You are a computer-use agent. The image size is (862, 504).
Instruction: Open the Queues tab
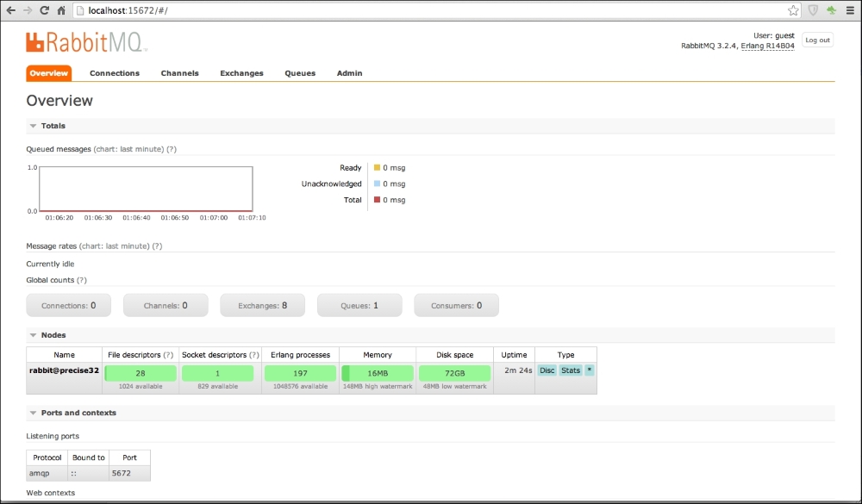[300, 73]
